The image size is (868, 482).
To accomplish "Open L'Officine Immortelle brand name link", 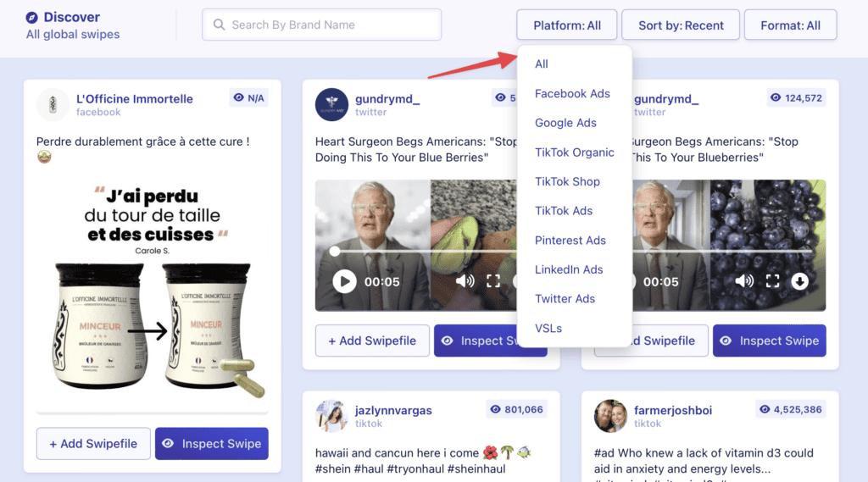I will [135, 99].
